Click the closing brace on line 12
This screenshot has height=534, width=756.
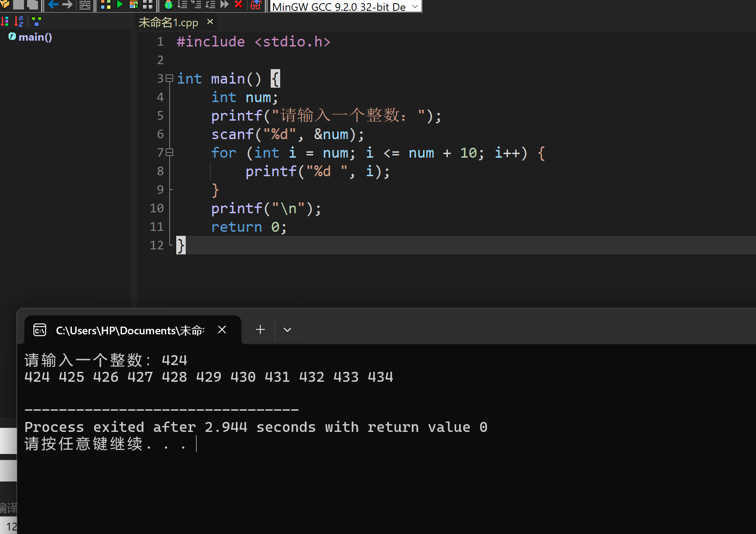pos(181,245)
